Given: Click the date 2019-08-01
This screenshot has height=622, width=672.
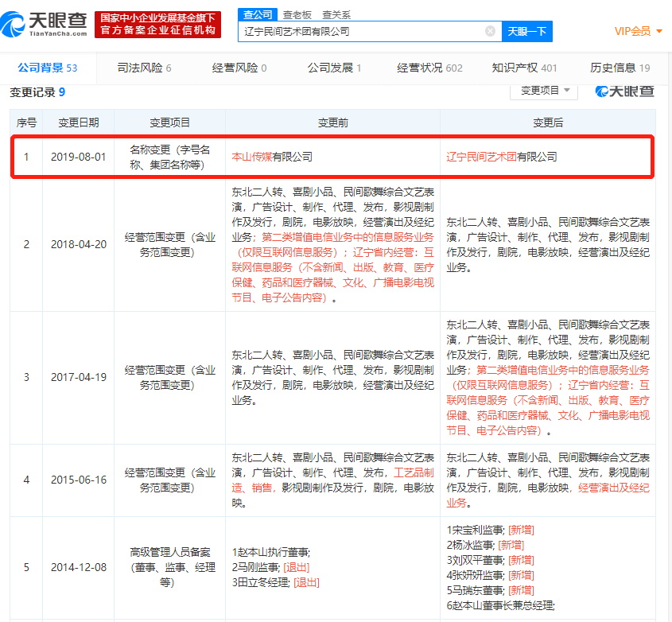Looking at the screenshot, I should pos(79,157).
